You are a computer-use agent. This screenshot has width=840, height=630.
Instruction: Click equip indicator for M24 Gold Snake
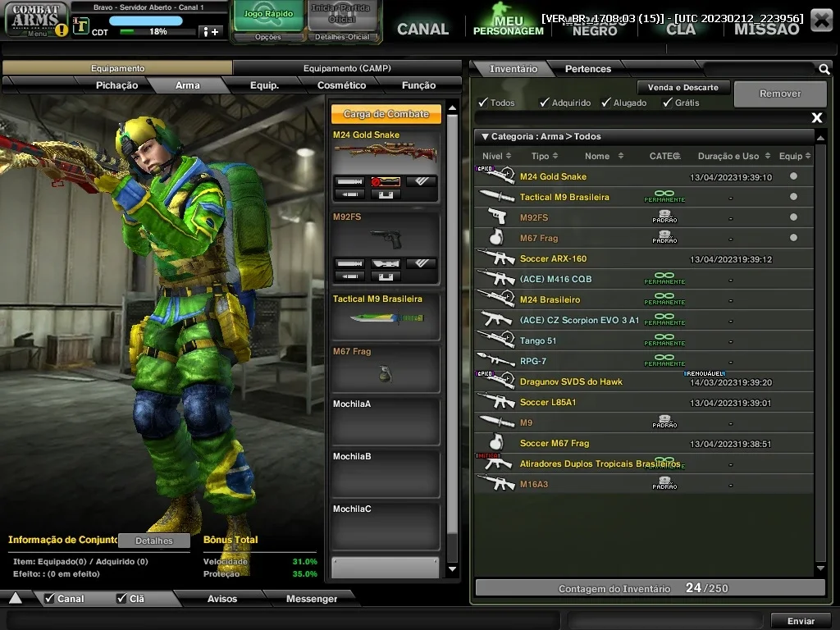[x=793, y=176]
